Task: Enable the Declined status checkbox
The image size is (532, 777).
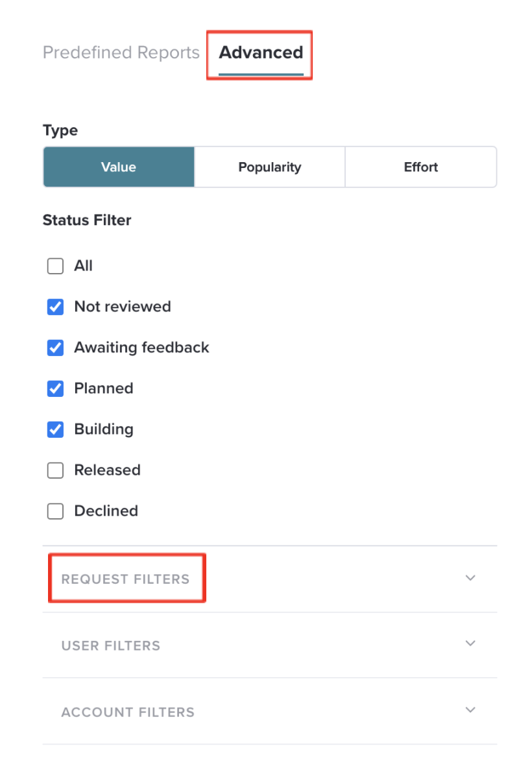Action: (x=56, y=511)
